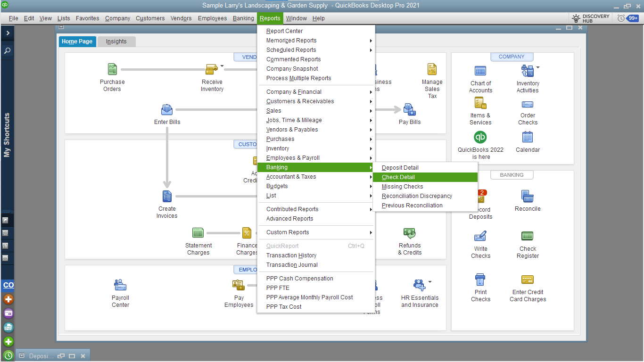
Task: Open Pay Bills icon
Action: (x=409, y=110)
